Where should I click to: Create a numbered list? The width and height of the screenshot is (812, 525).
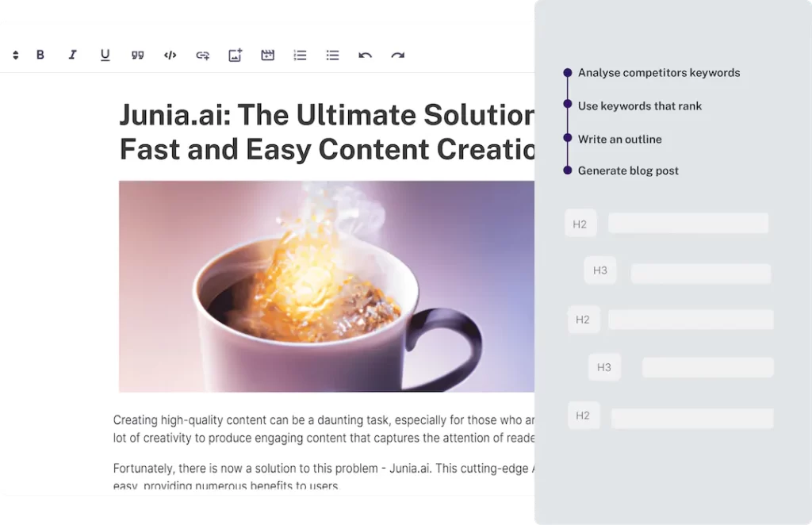coord(300,55)
